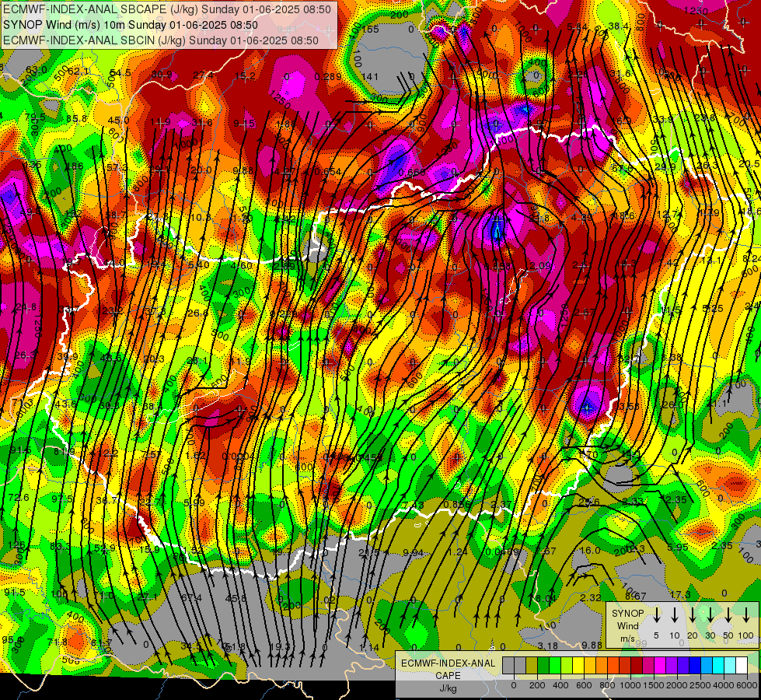Screen dimensions: 761x700
Task: Click the 67.4 map value
Action: (190, 597)
